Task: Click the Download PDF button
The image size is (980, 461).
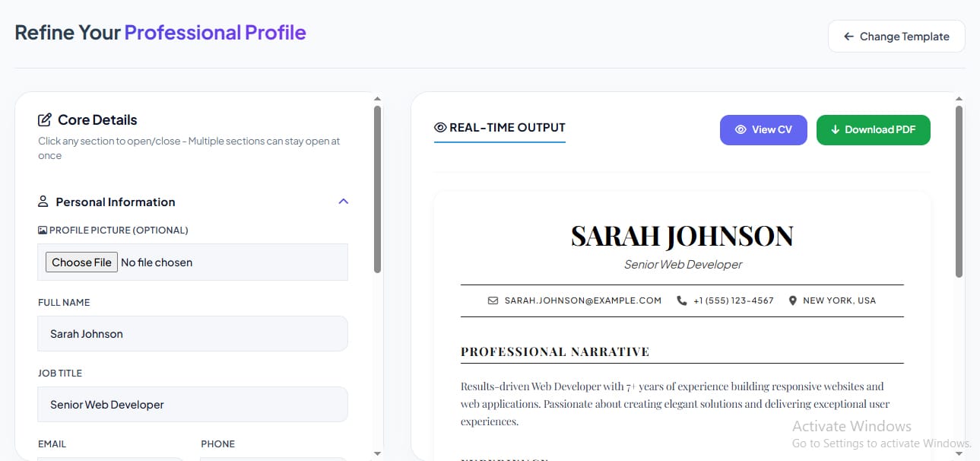Action: [874, 129]
